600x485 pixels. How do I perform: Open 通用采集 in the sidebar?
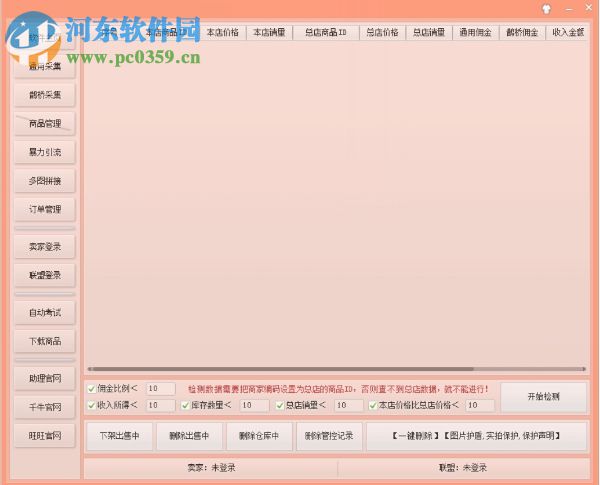(x=45, y=66)
